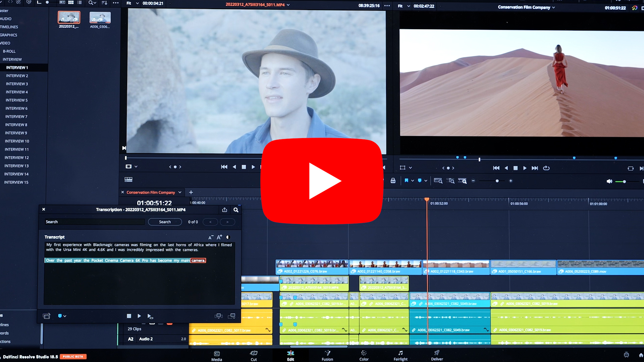
Task: Decrease transcript font size with A-
Action: pyautogui.click(x=211, y=238)
